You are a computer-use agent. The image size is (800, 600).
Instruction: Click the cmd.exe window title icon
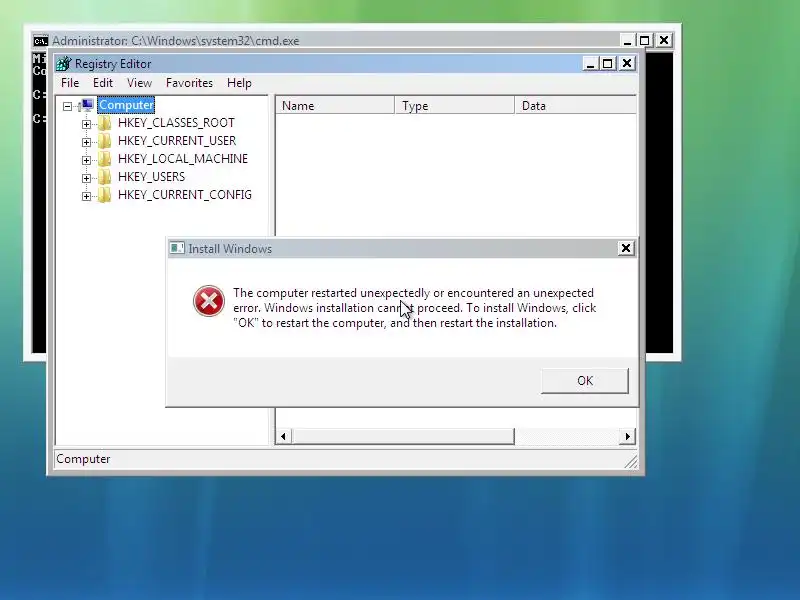[x=41, y=41]
